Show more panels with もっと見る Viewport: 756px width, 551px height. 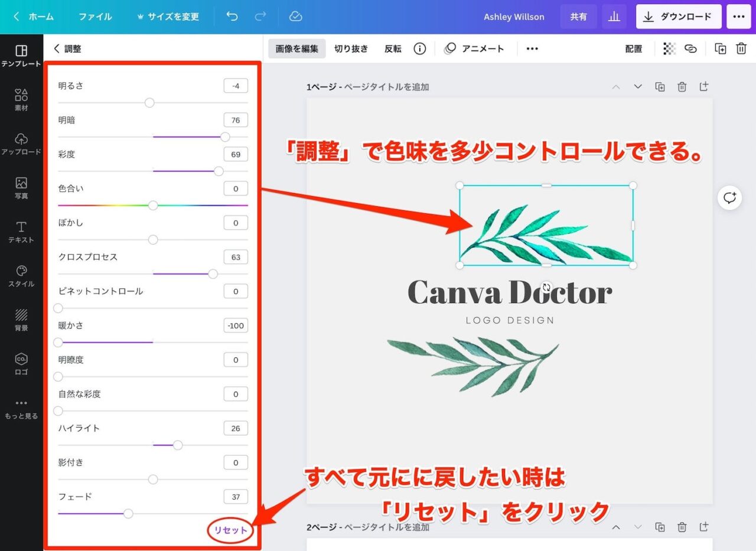coord(21,409)
